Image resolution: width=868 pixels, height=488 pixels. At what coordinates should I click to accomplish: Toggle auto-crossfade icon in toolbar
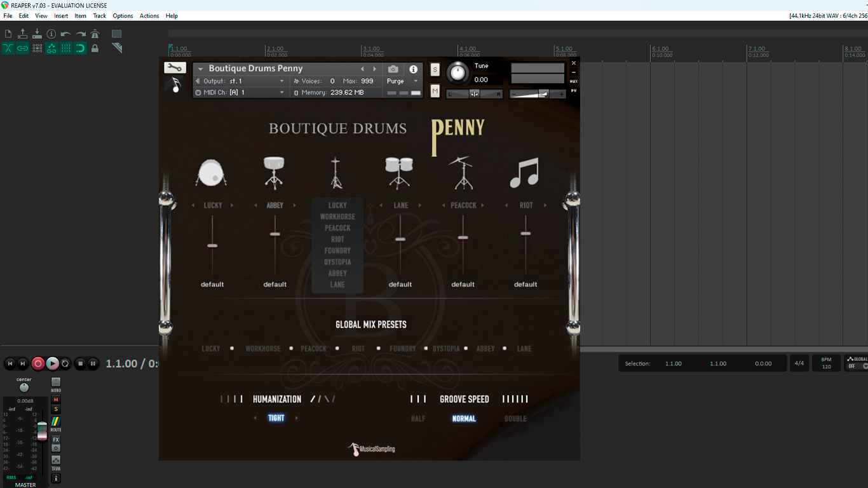coord(8,48)
